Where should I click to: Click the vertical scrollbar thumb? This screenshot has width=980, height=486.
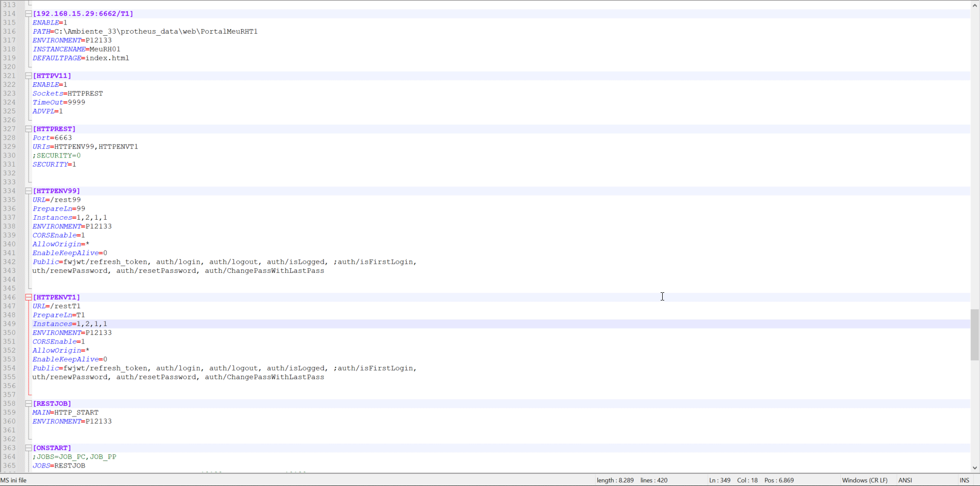click(975, 335)
